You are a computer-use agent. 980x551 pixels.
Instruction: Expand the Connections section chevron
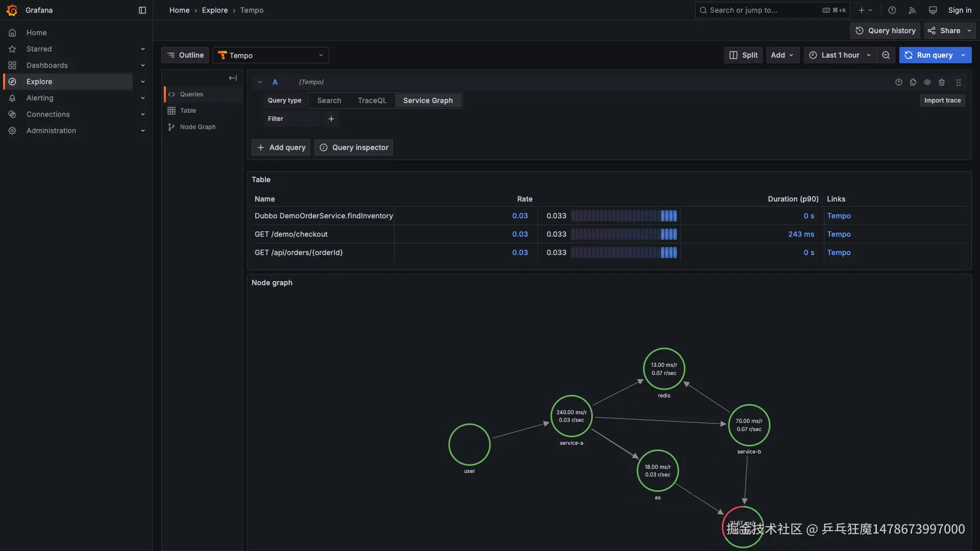143,114
